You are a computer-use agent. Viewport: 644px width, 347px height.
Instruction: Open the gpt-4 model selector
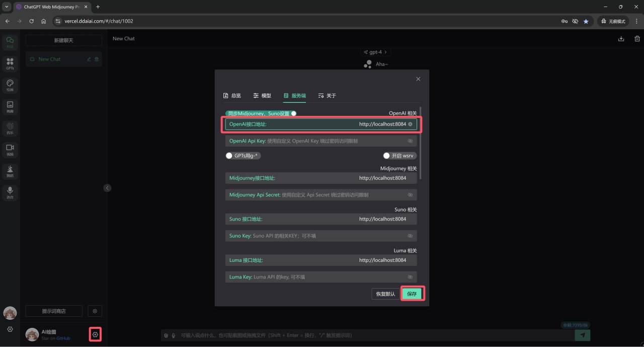(x=375, y=52)
